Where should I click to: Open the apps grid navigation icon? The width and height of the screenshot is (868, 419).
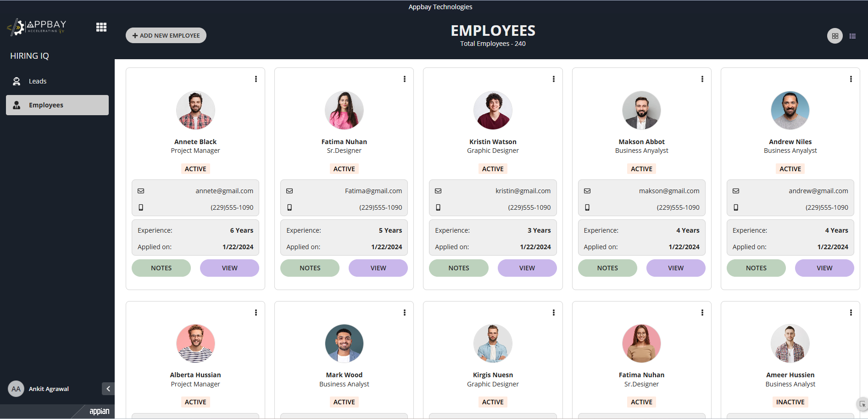pyautogui.click(x=101, y=27)
